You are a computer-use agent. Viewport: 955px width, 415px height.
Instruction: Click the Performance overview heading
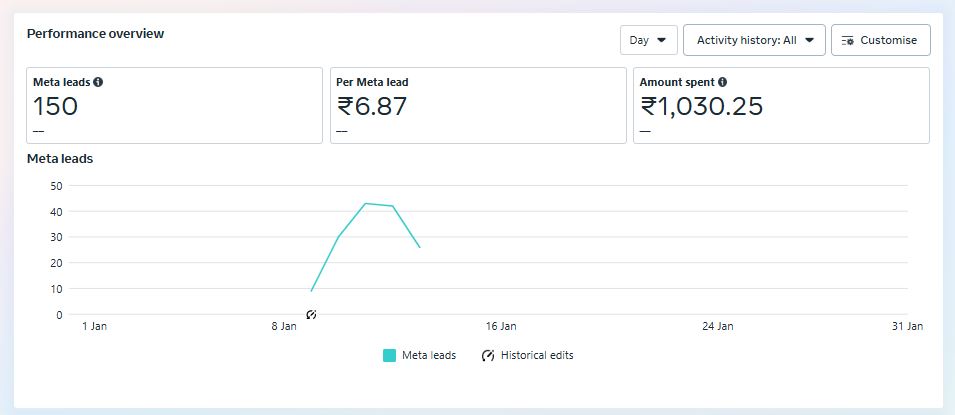point(95,34)
